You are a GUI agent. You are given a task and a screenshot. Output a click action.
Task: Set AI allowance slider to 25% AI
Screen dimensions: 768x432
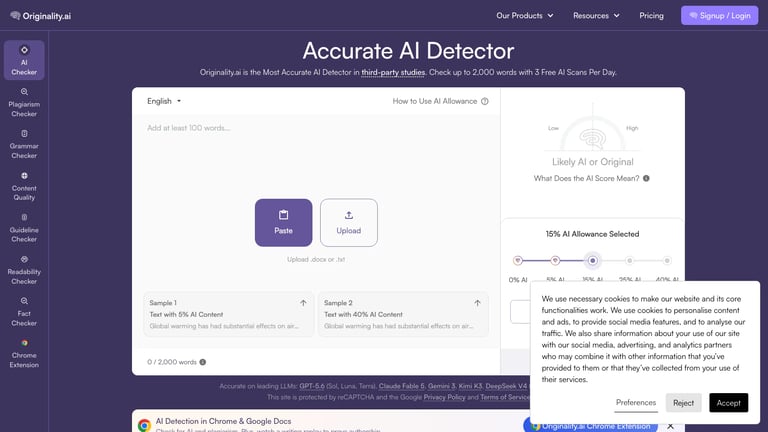629,261
